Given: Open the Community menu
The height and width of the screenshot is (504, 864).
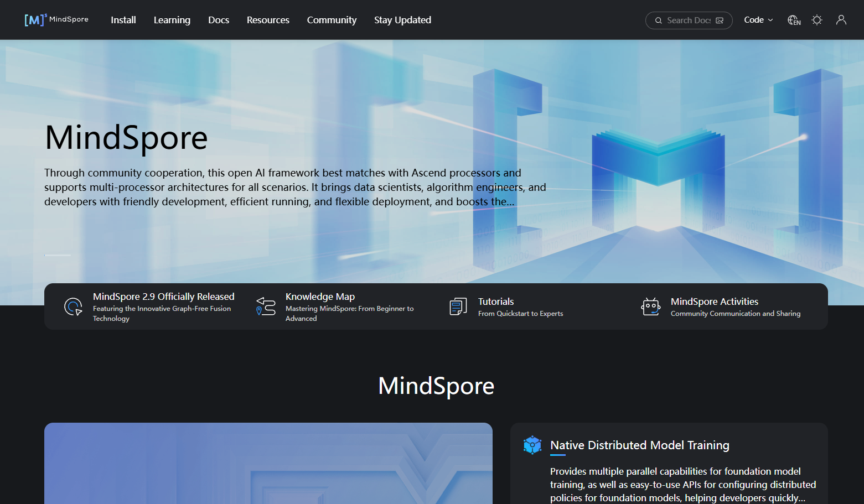Looking at the screenshot, I should (x=332, y=20).
